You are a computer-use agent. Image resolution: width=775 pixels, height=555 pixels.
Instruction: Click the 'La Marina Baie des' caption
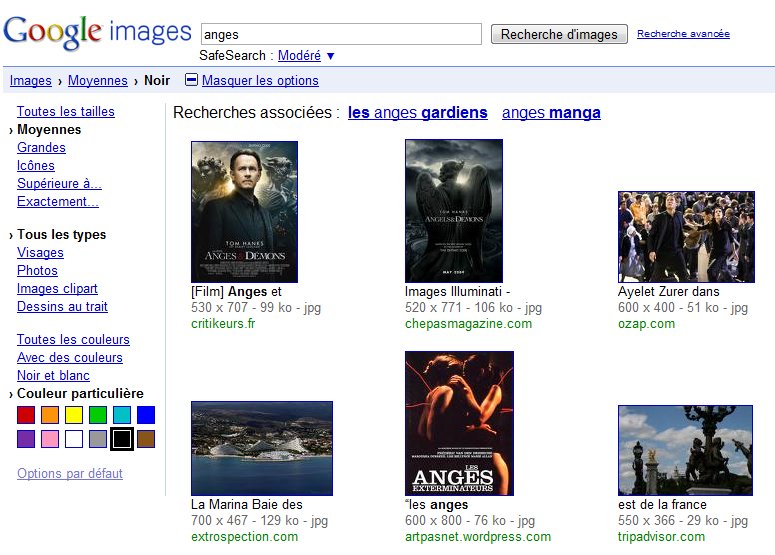[247, 505]
